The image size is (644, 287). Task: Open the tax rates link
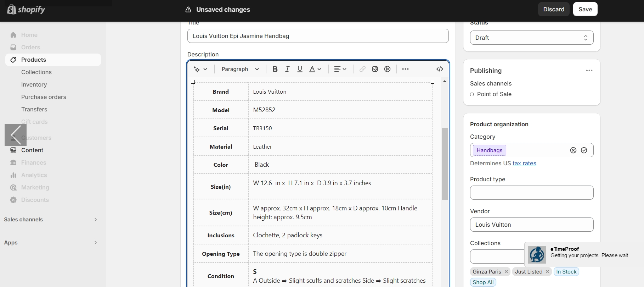click(524, 163)
